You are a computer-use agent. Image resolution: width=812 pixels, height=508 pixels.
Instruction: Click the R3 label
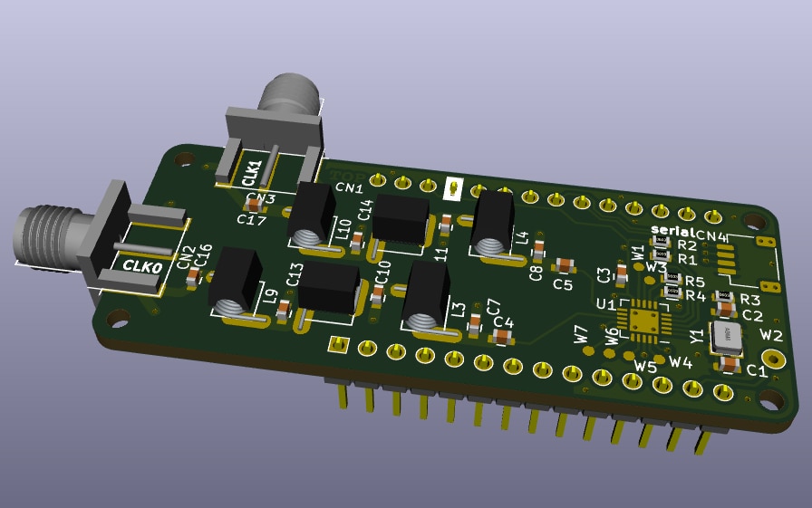pos(749,300)
